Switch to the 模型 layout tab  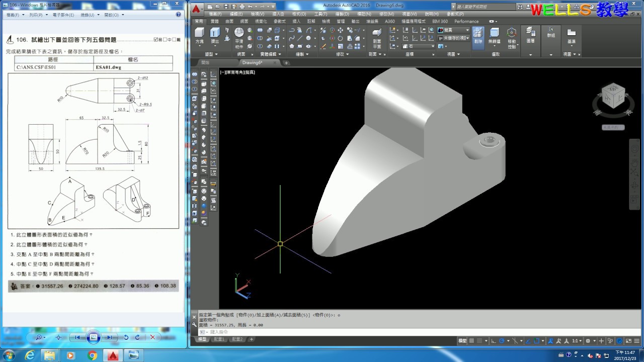tap(202, 339)
